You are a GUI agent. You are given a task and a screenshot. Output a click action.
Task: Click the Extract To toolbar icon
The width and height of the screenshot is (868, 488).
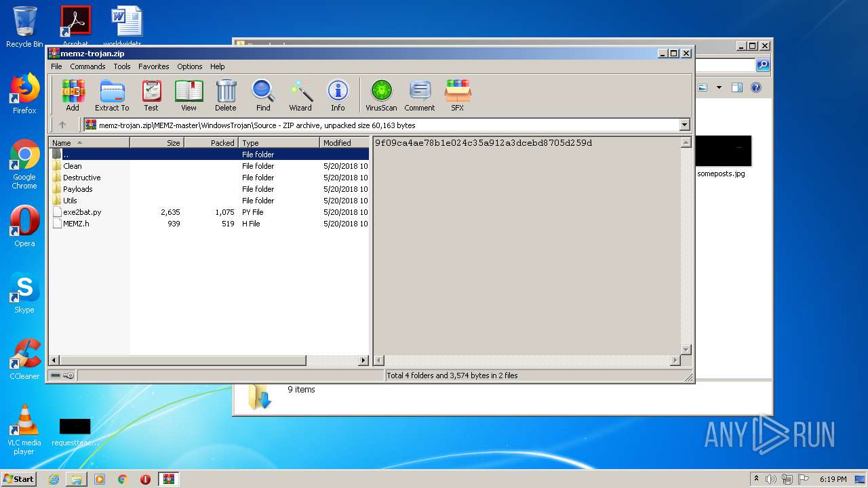coord(112,95)
